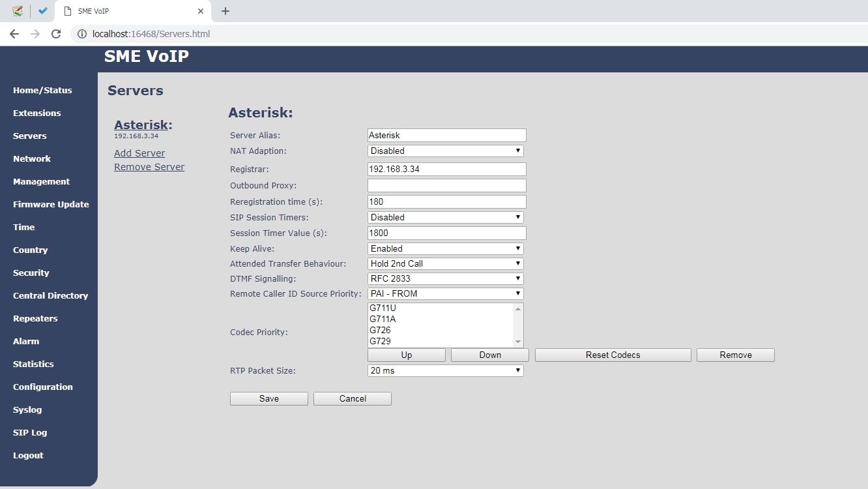Click the Down codec button
This screenshot has width=868, height=489.
pos(490,355)
